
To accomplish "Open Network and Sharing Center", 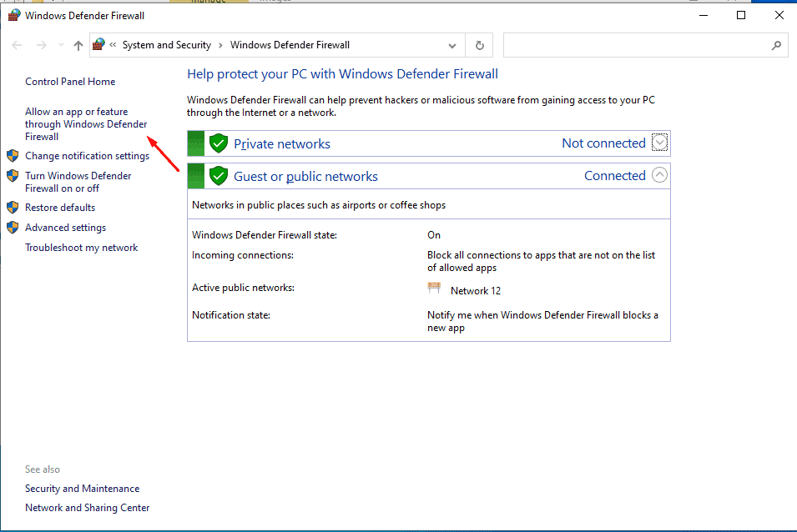I will (87, 507).
